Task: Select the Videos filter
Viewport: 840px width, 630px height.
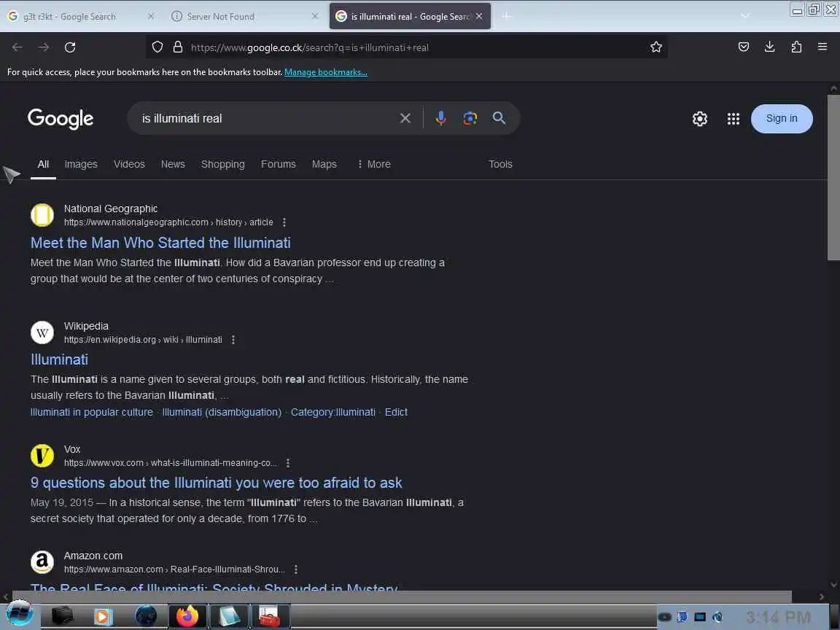Action: click(129, 165)
